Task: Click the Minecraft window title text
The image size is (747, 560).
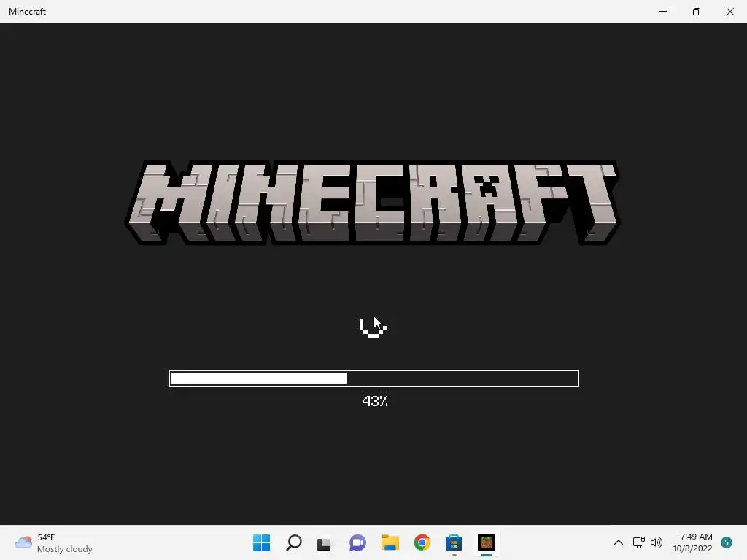Action: [x=27, y=12]
